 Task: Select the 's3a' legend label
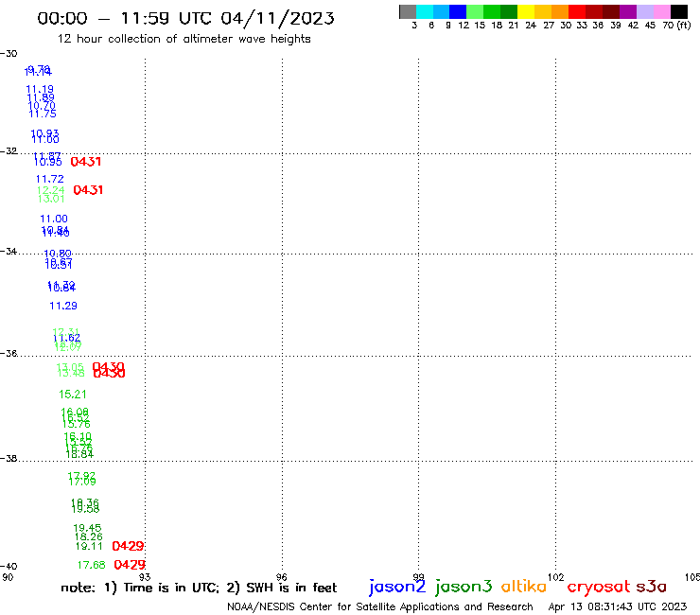pyautogui.click(x=652, y=587)
